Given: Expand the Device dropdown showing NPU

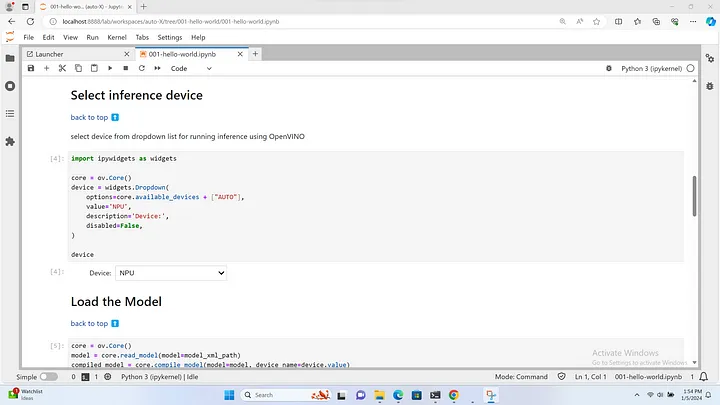Looking at the screenshot, I should 171,272.
